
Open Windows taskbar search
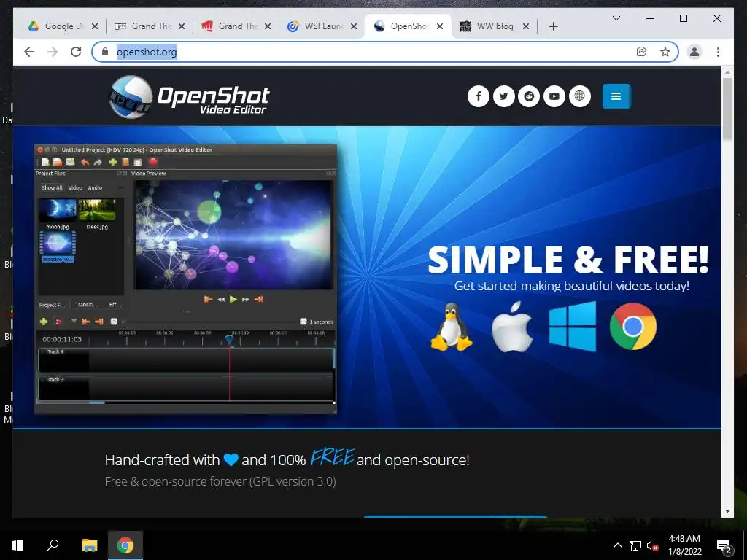coord(53,545)
